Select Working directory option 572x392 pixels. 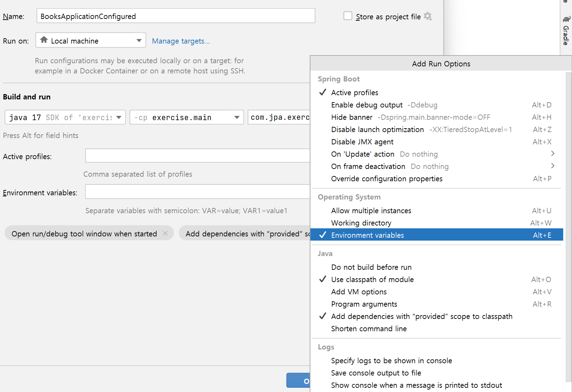click(x=437, y=223)
